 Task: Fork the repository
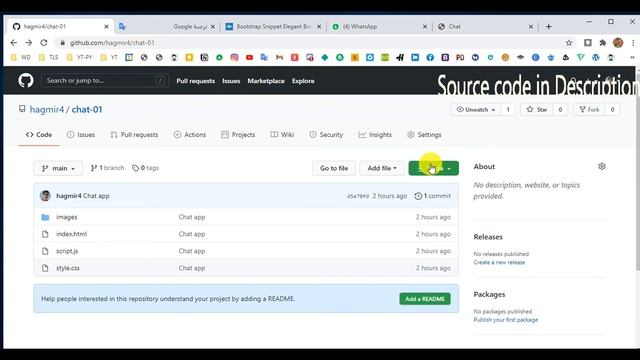pos(589,109)
